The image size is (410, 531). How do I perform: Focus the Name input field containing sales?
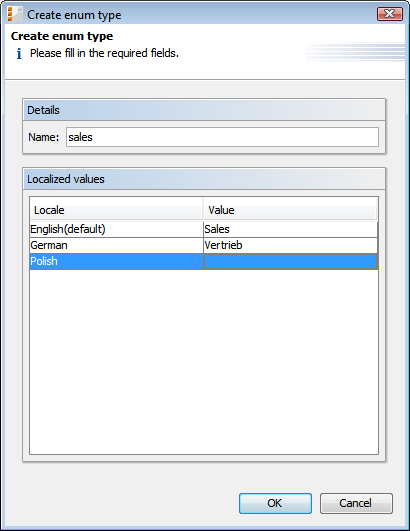click(222, 137)
